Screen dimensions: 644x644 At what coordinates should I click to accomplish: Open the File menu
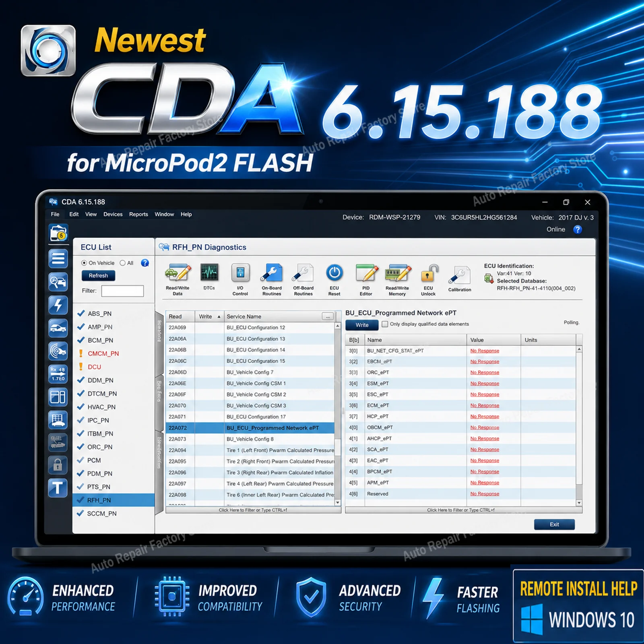[55, 214]
